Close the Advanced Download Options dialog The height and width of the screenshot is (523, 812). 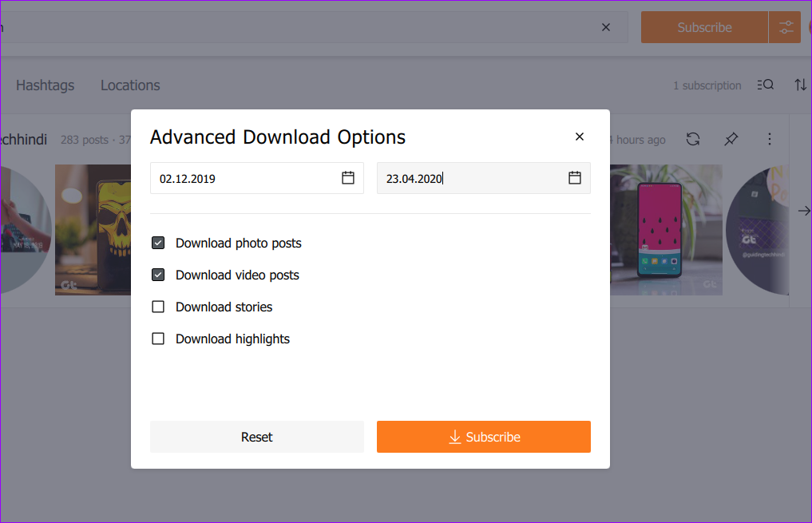(x=580, y=137)
